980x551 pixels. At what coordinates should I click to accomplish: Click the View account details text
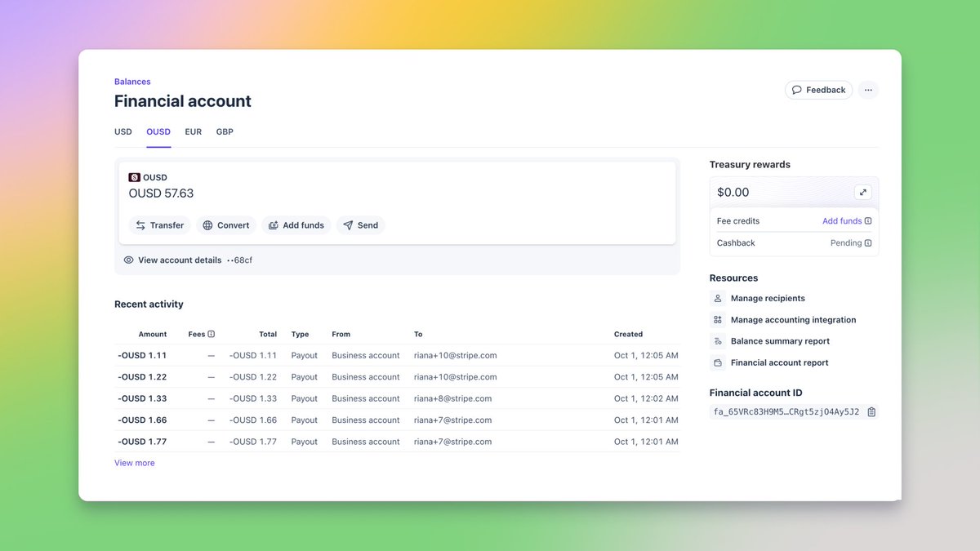click(180, 260)
